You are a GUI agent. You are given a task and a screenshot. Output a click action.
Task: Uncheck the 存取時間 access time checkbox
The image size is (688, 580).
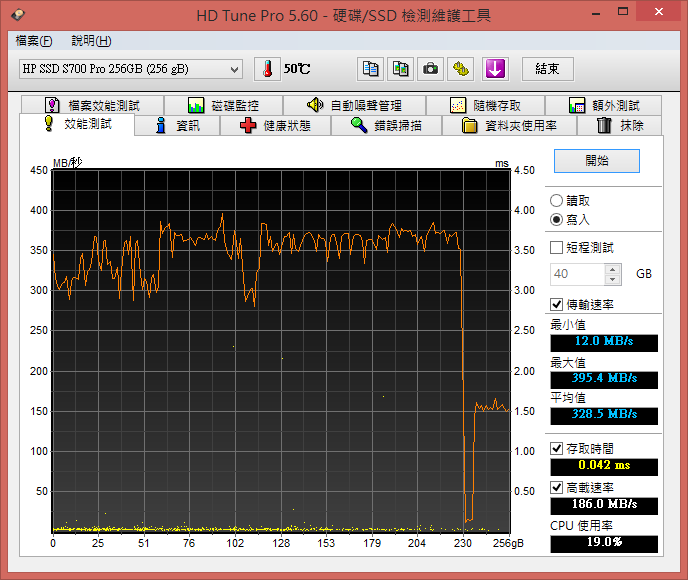556,448
